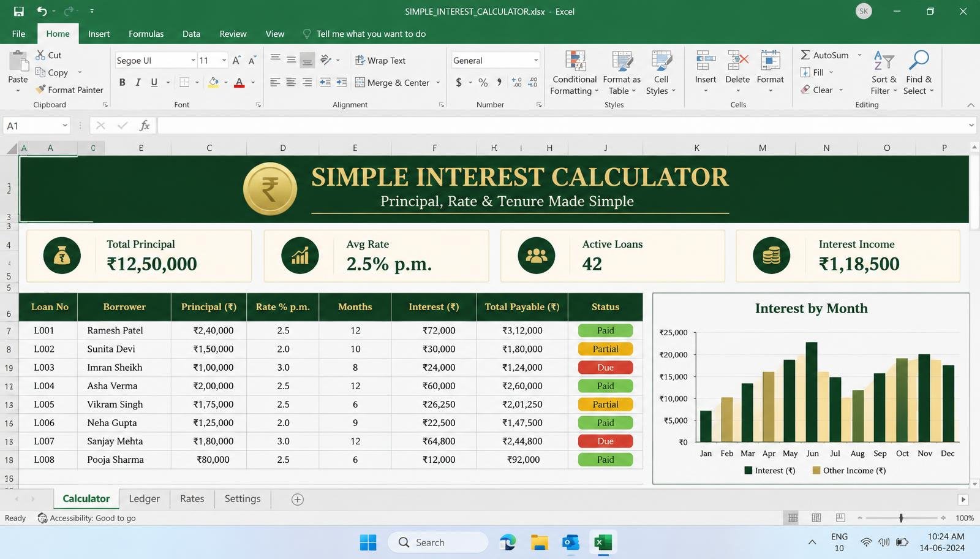This screenshot has height=559, width=980.
Task: Click the Tell me what you want search
Action: tap(364, 34)
